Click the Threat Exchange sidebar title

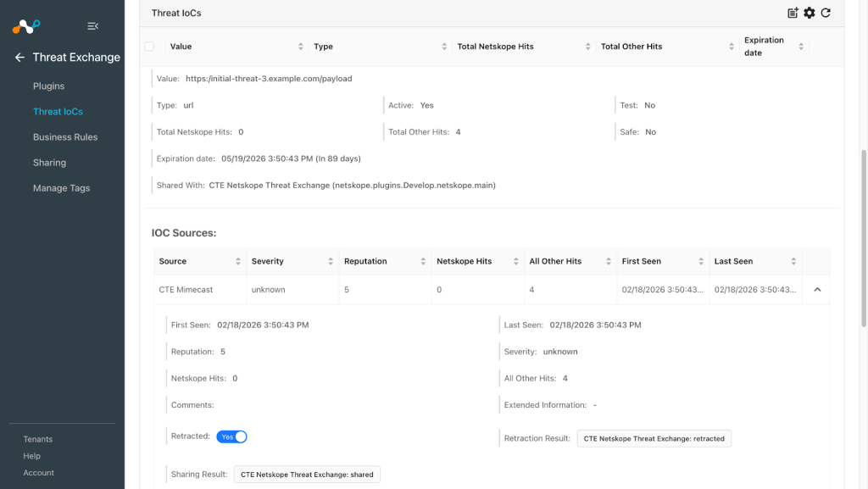[76, 57]
